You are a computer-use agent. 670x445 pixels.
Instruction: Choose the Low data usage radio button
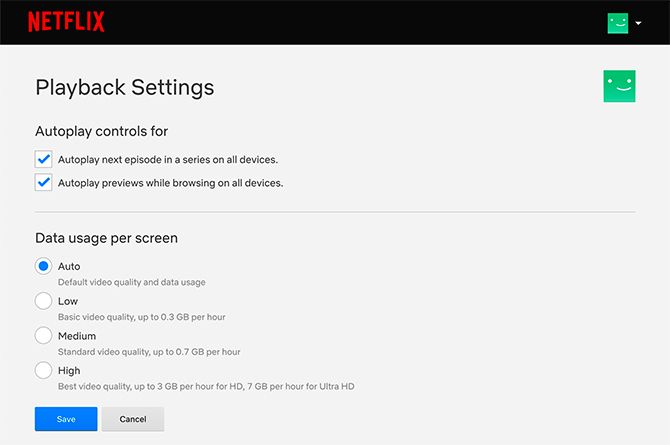pos(43,301)
